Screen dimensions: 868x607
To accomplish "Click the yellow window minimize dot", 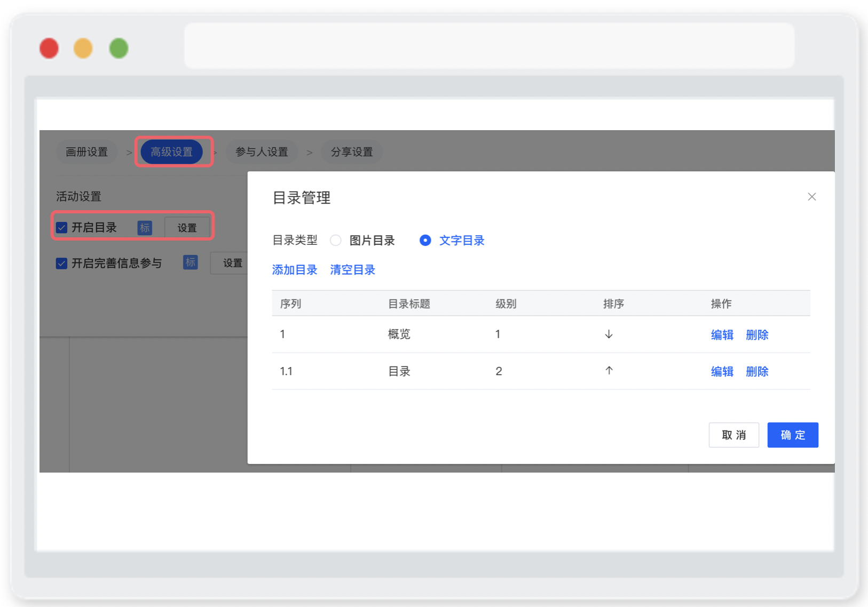I will coord(83,49).
